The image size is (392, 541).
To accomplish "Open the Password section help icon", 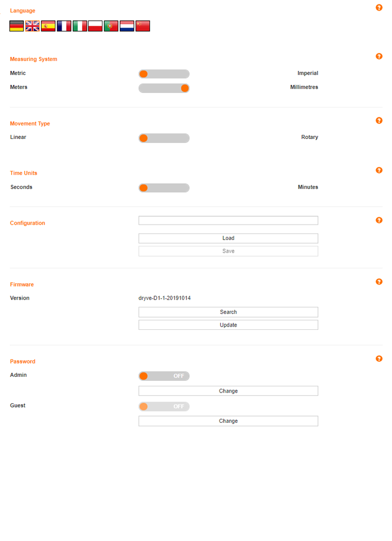I will pyautogui.click(x=379, y=358).
